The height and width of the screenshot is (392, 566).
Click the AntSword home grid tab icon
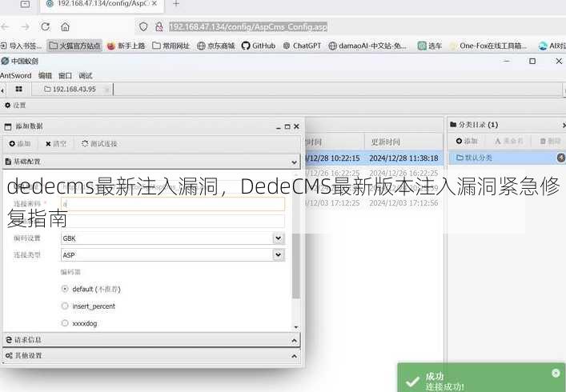coord(18,89)
